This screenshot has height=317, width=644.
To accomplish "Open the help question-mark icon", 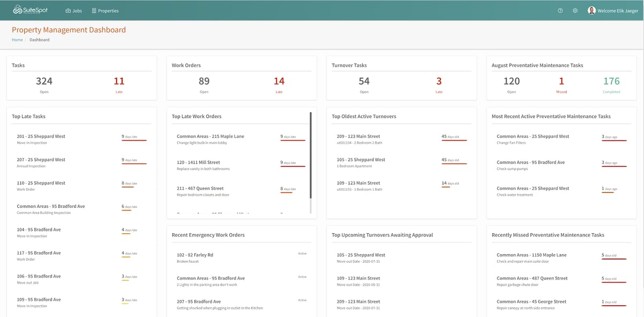I will click(x=560, y=10).
